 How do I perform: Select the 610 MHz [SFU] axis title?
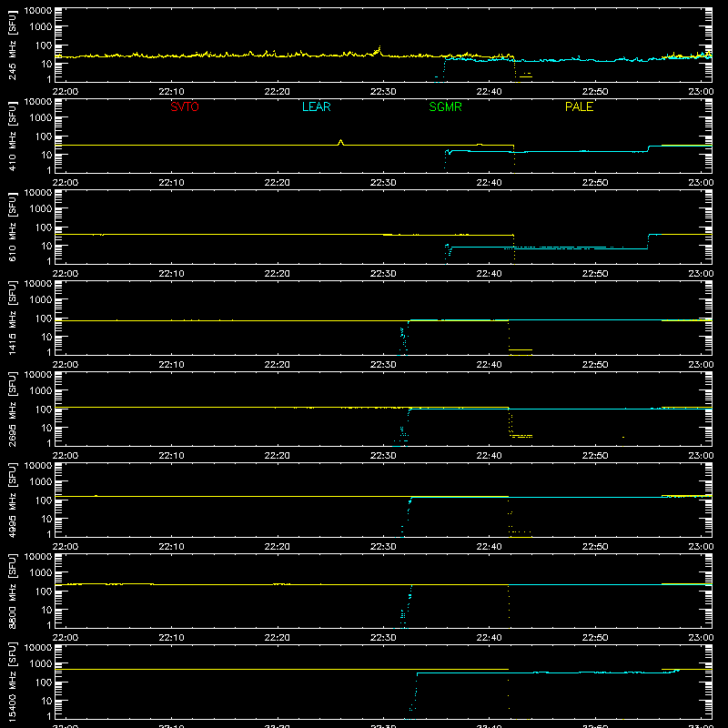pyautogui.click(x=13, y=227)
